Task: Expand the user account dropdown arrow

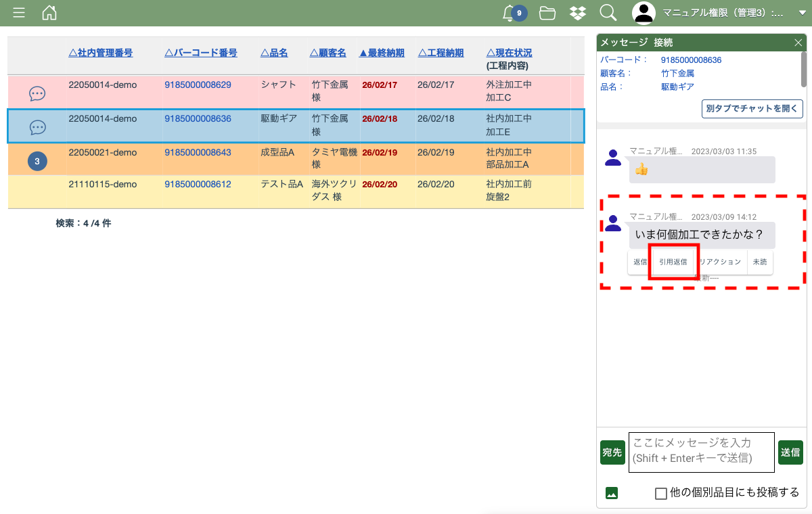Action: coord(802,13)
